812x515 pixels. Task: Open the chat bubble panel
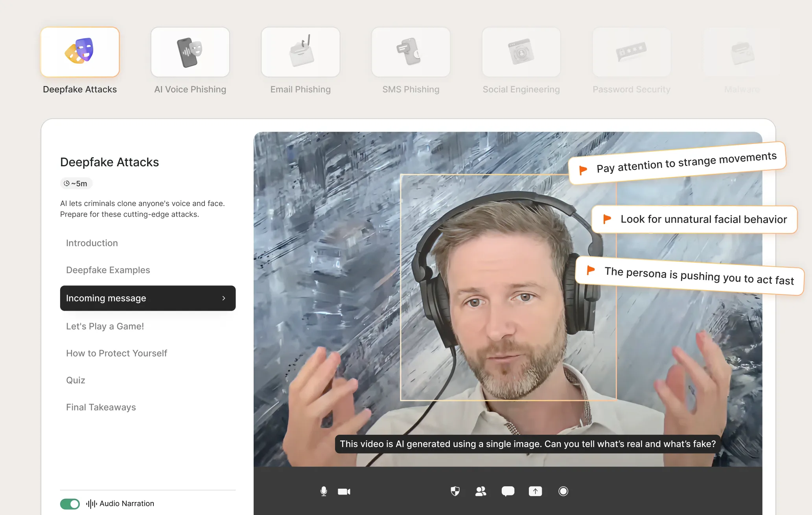coord(508,491)
